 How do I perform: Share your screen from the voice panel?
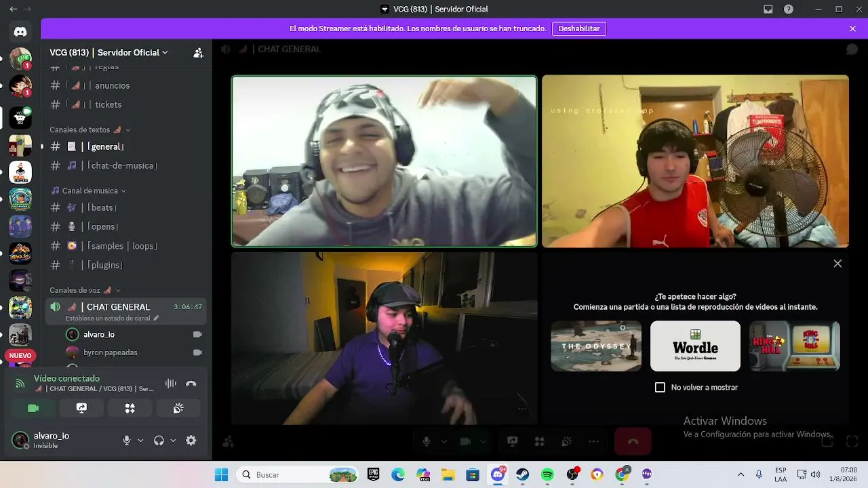click(81, 408)
